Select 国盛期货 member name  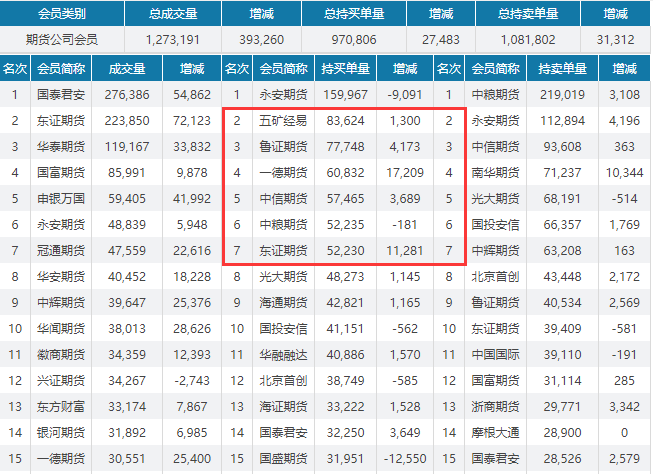click(x=283, y=459)
